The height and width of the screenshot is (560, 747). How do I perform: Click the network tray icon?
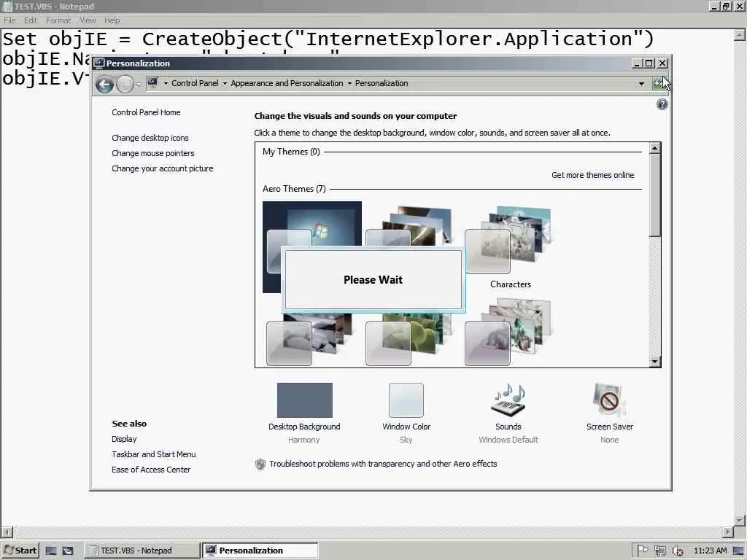[659, 551]
